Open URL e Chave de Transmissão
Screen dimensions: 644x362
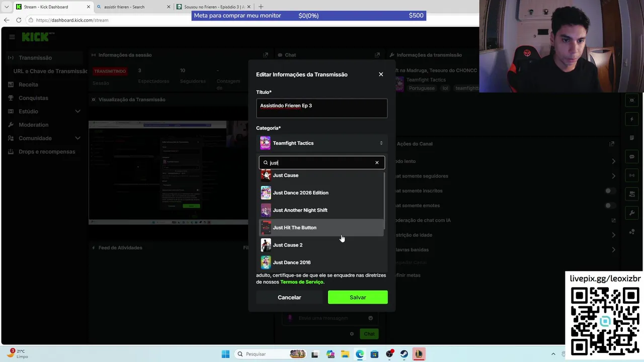point(50,71)
